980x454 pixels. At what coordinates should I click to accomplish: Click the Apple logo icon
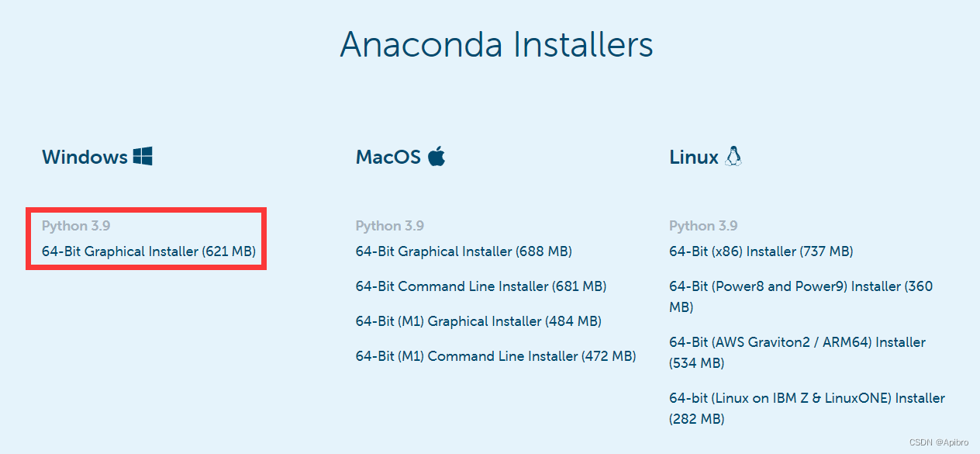click(437, 155)
